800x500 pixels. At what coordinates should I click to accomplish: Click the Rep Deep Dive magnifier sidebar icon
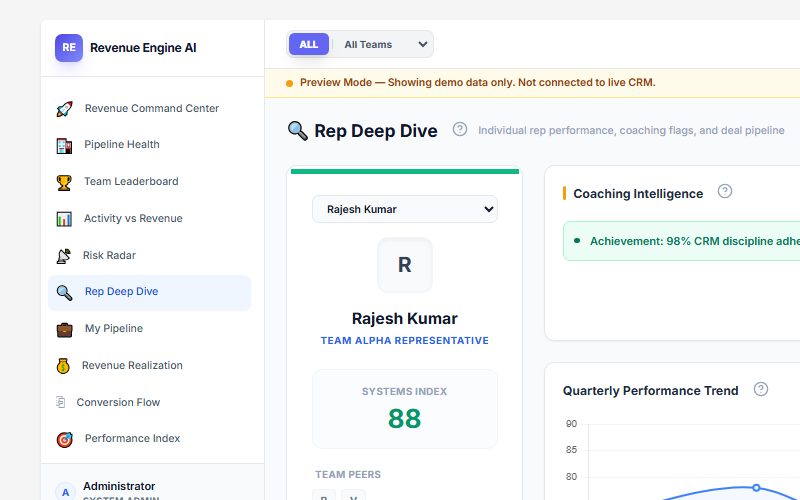pos(64,292)
